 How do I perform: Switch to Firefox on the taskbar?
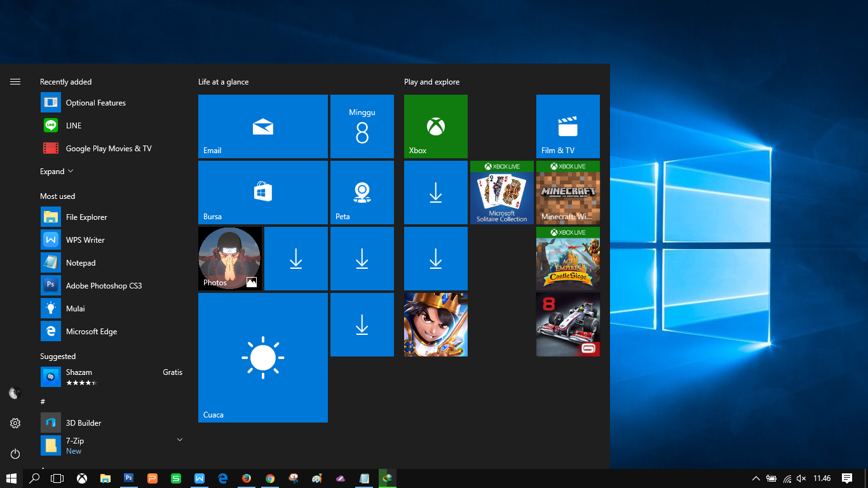tap(247, 478)
